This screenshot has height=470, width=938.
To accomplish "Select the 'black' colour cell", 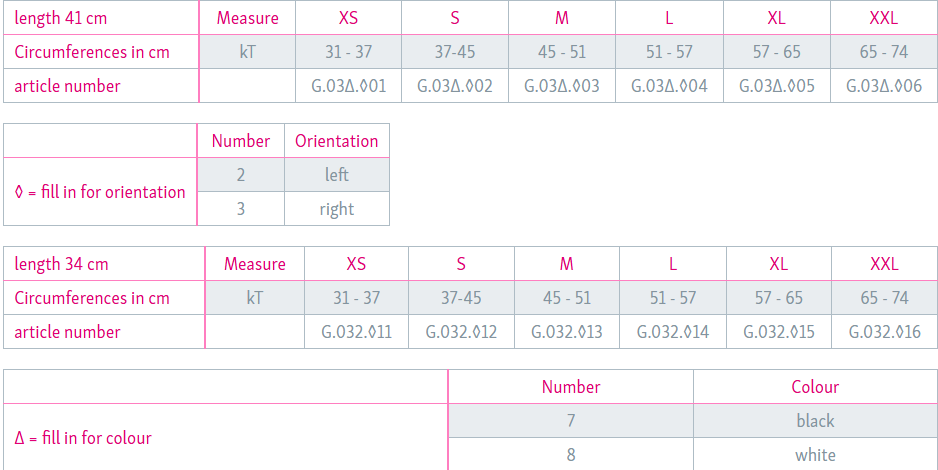I will pos(815,421).
